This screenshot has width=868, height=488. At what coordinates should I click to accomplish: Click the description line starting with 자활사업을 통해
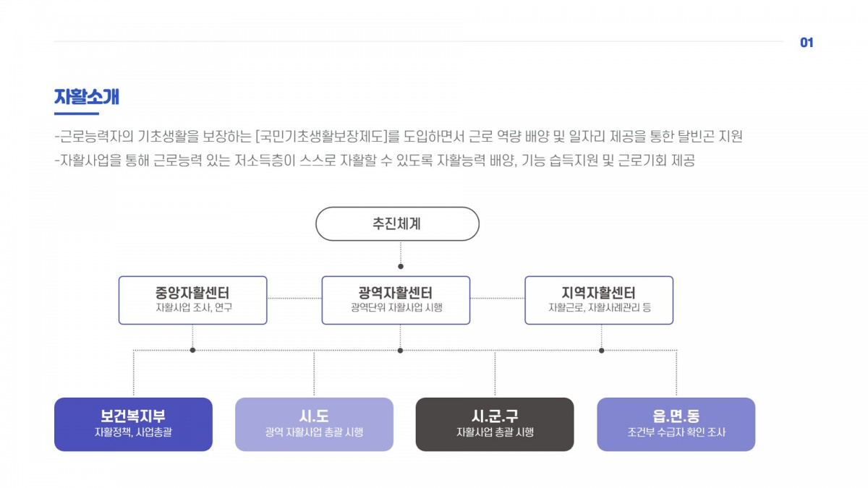(x=374, y=160)
